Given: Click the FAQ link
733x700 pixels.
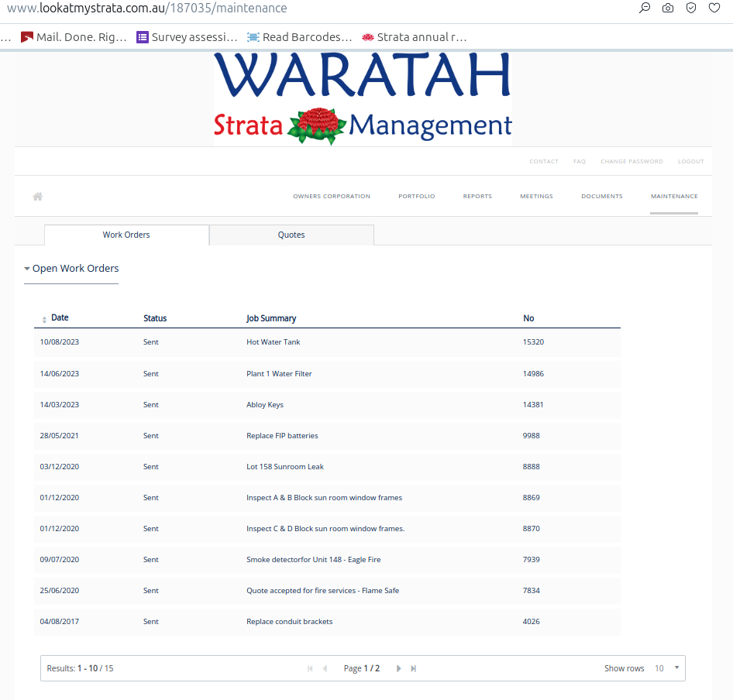Looking at the screenshot, I should tap(580, 161).
